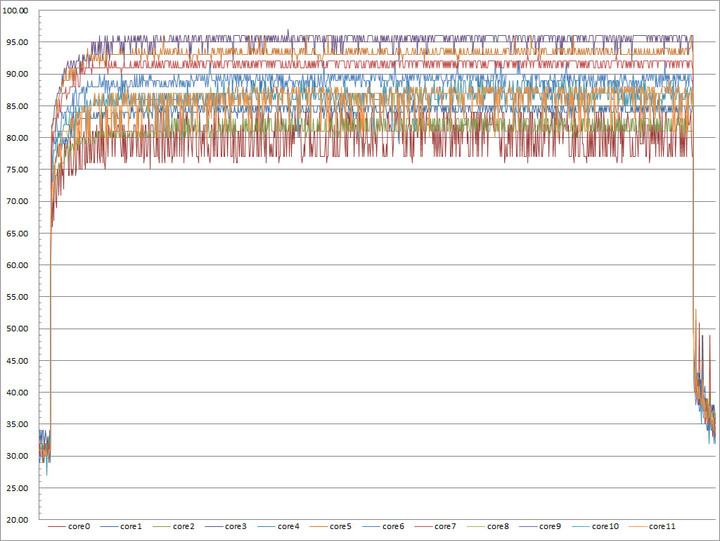Select the core9 legend entry
Screen dimensions: 720x541
click(x=540, y=526)
